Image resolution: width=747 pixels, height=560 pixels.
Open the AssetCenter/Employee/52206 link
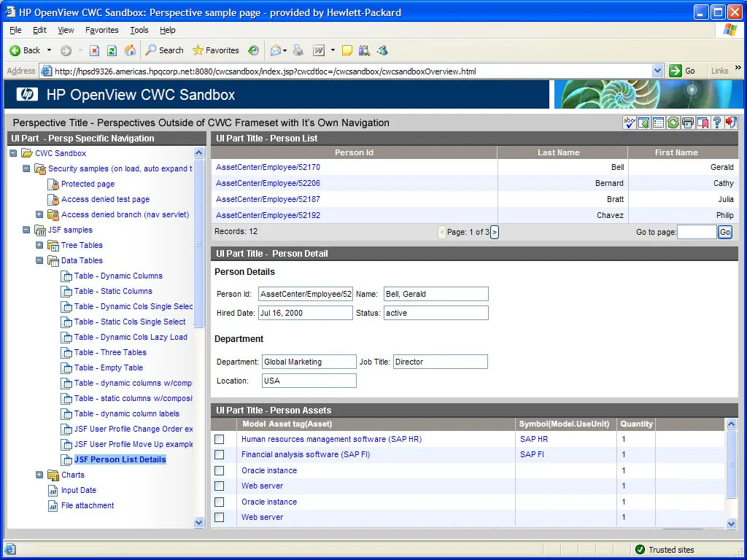[x=268, y=183]
